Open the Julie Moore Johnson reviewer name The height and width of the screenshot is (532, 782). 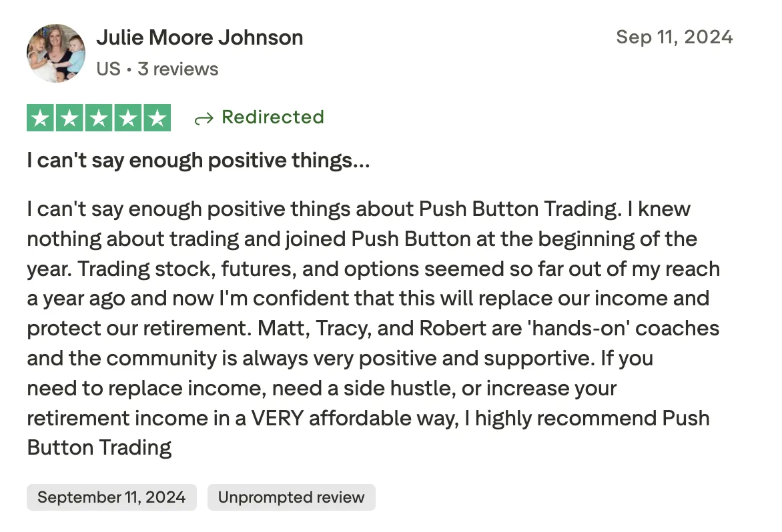(200, 38)
